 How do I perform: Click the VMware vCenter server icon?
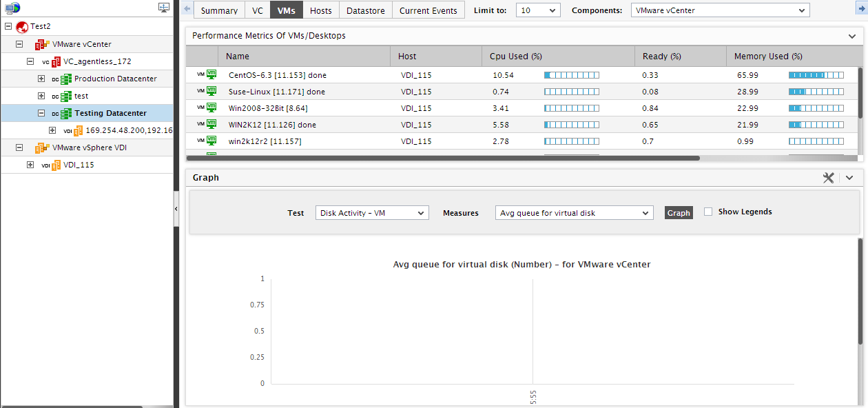[x=42, y=44]
